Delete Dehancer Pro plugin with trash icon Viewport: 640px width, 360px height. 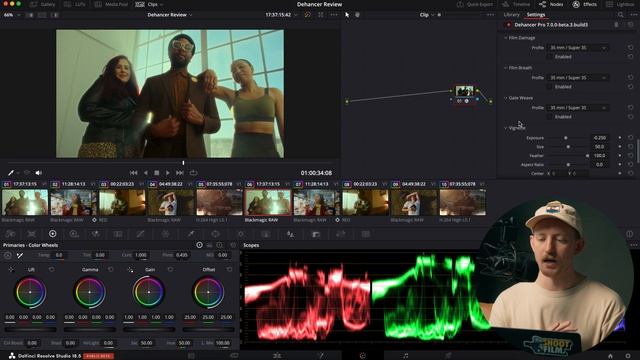616,25
